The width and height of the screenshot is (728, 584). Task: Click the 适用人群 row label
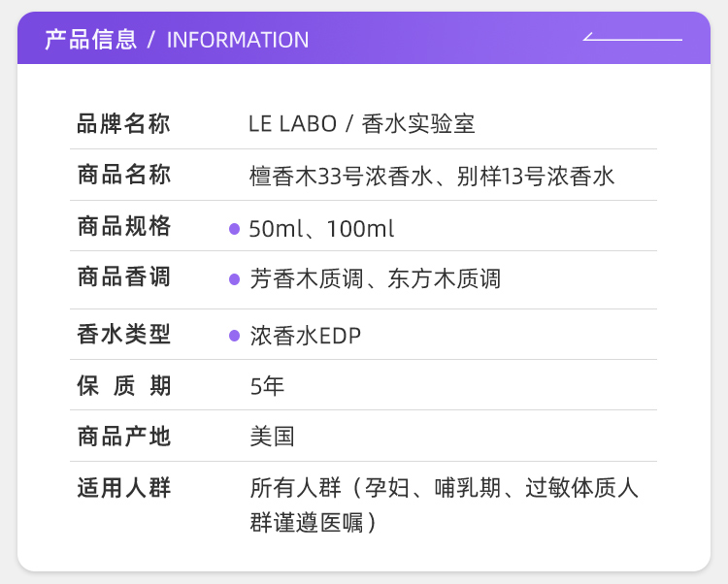(123, 488)
